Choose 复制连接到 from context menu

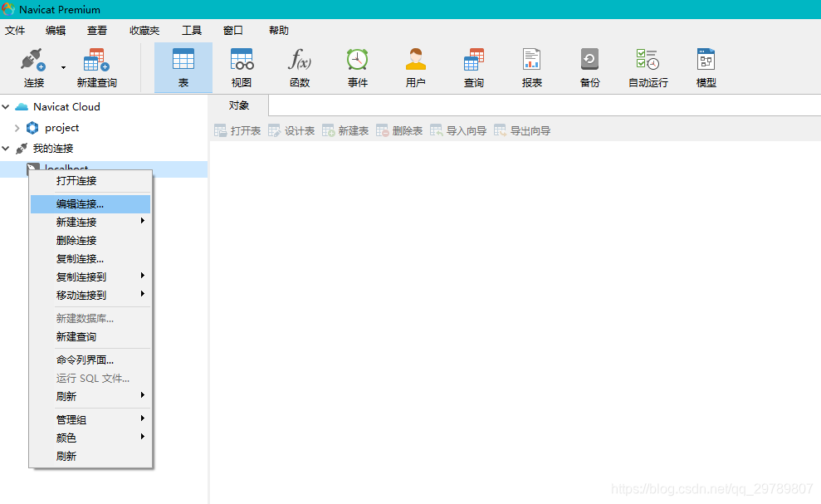90,276
